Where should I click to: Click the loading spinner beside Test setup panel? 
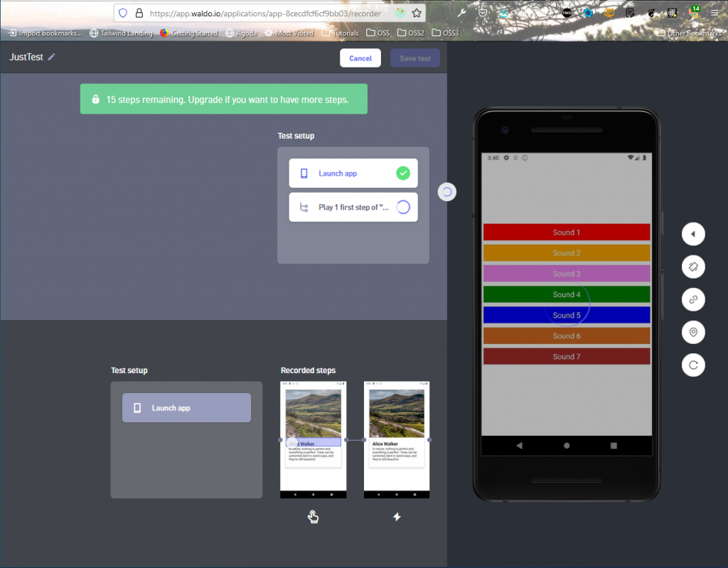(x=447, y=192)
